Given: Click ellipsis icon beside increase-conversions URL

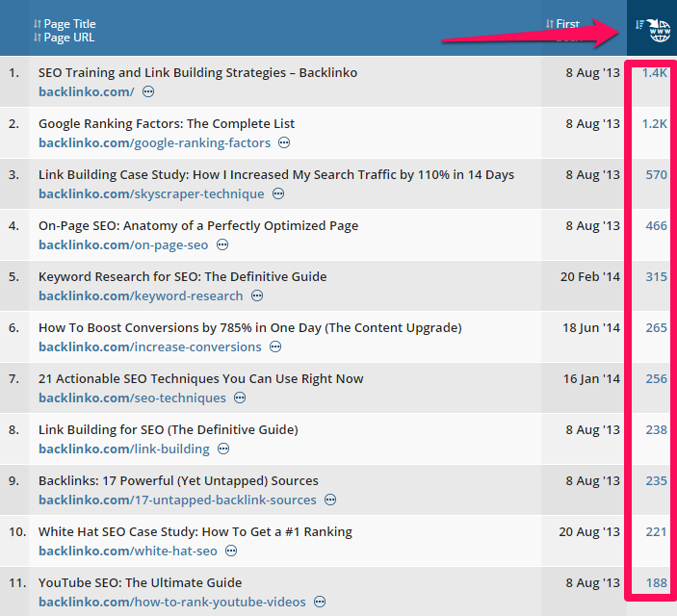Looking at the screenshot, I should [275, 347].
